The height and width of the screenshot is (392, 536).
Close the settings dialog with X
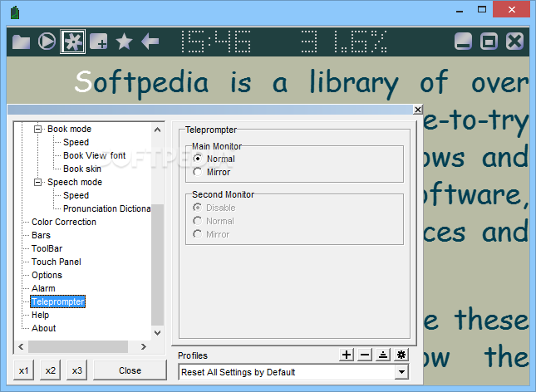click(x=418, y=110)
